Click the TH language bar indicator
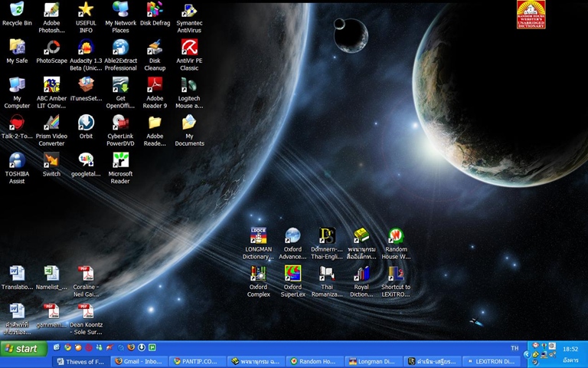Image resolution: width=588 pixels, height=368 pixels. (514, 349)
